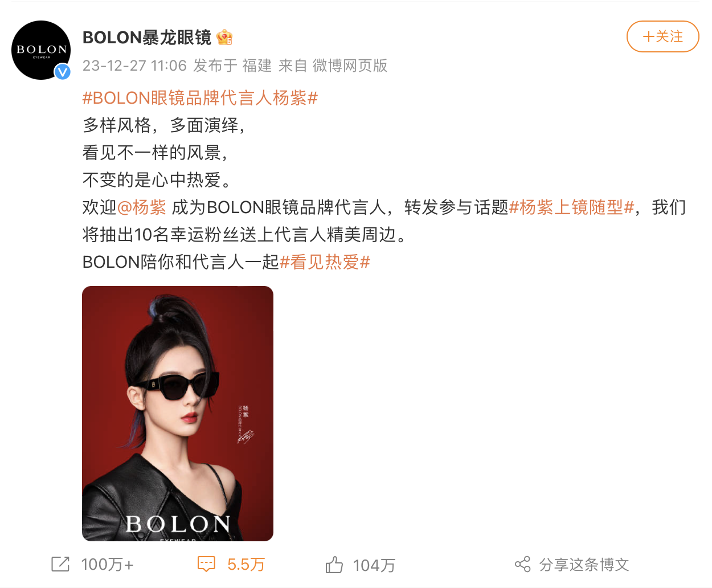Open comments via the speech bubble icon
This screenshot has height=588, width=712.
[206, 564]
